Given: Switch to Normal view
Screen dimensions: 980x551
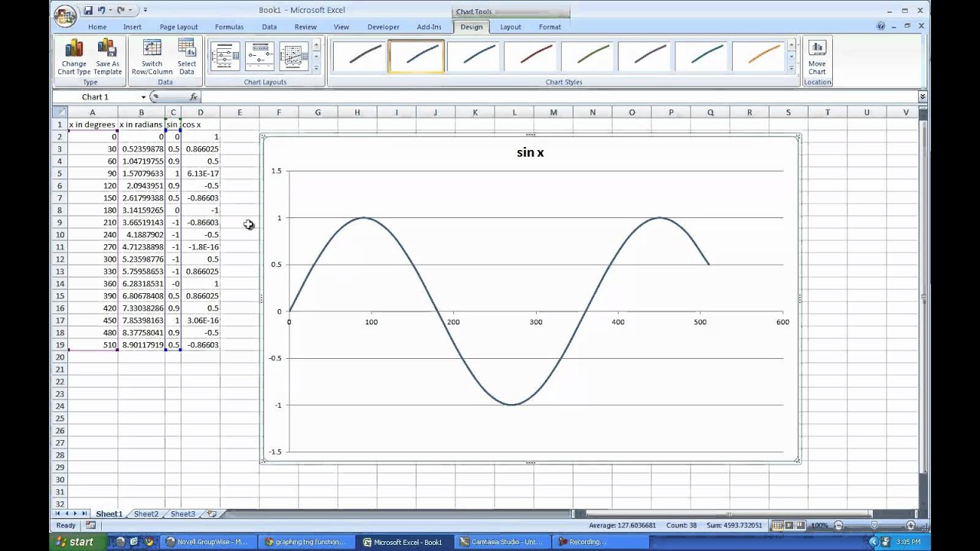Looking at the screenshot, I should click(778, 525).
